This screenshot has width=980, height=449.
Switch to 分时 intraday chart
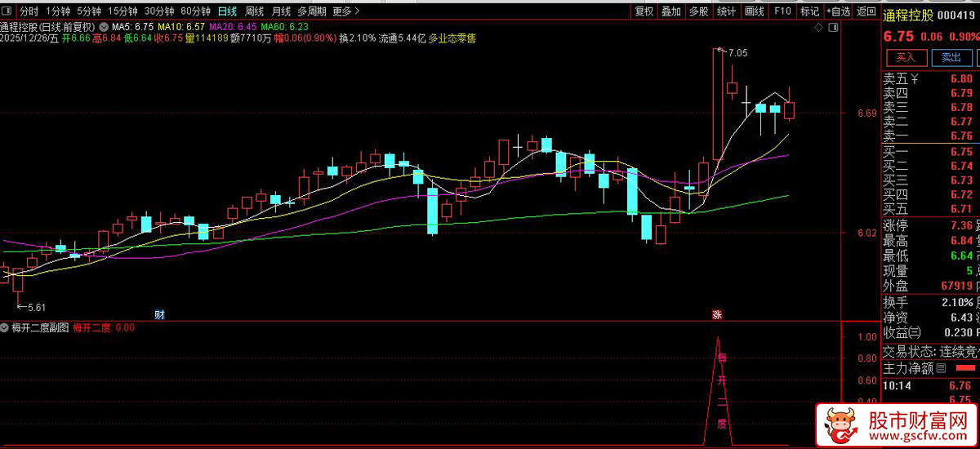point(29,11)
